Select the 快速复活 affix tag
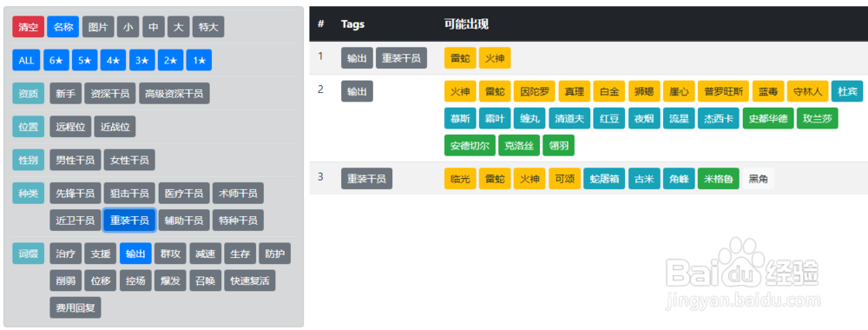This screenshot has width=868, height=330. [x=250, y=280]
